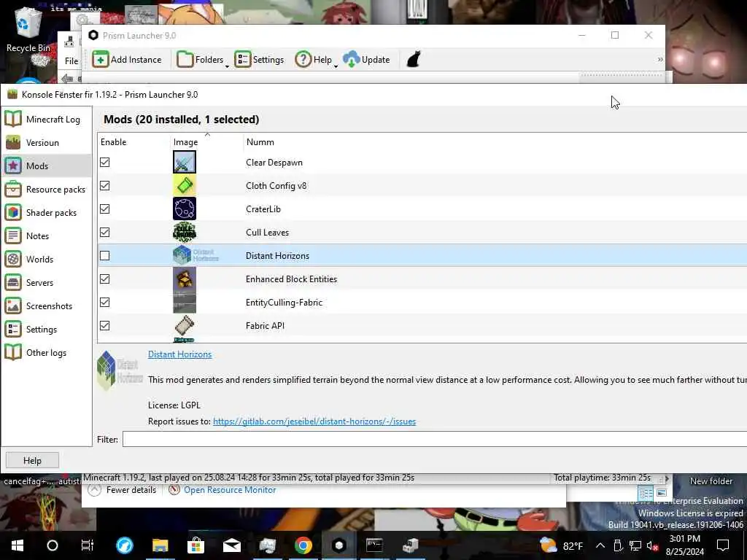Viewport: 747px width, 560px height.
Task: Click the muted volume tray icon
Action: pos(652,545)
